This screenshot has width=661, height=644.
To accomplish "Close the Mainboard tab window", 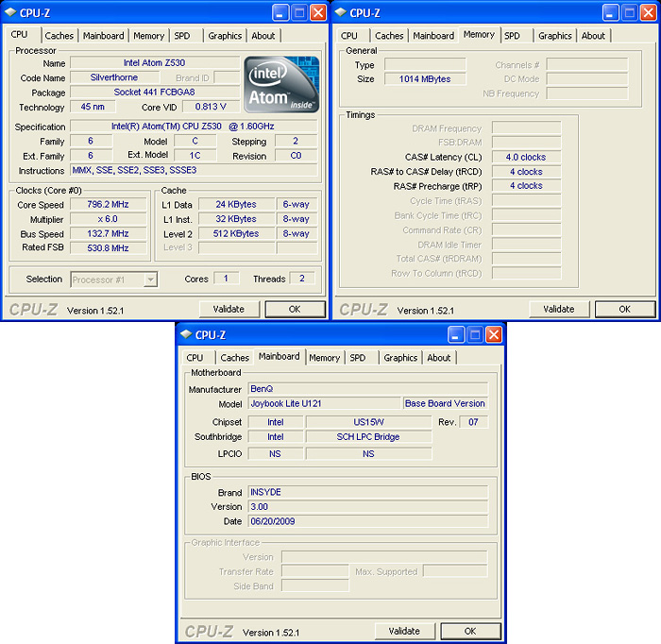I will [x=494, y=335].
